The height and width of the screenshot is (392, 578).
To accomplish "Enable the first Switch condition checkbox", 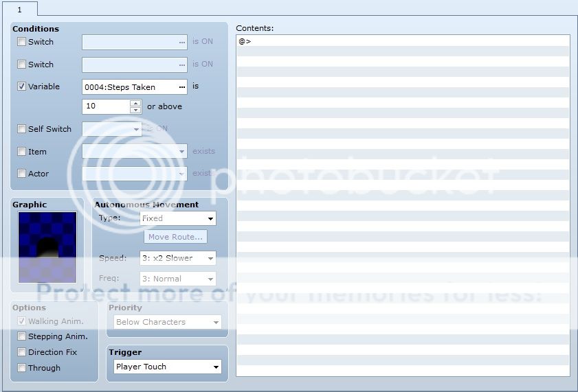I will [22, 42].
